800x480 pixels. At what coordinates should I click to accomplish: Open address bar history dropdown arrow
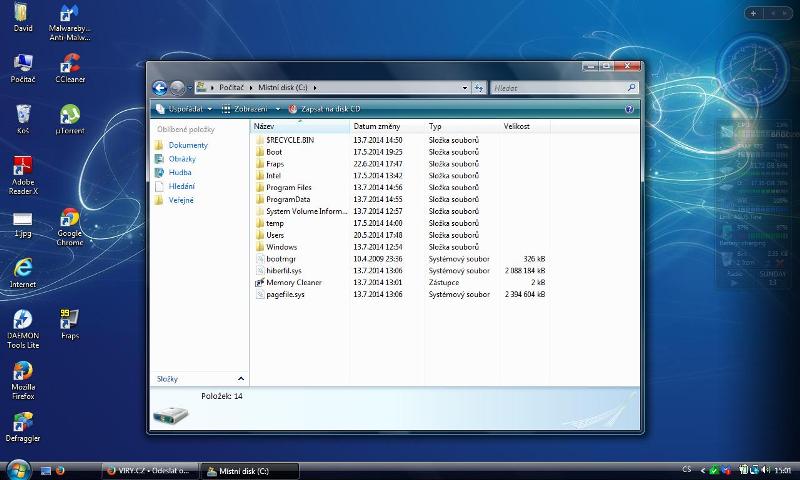(465, 88)
